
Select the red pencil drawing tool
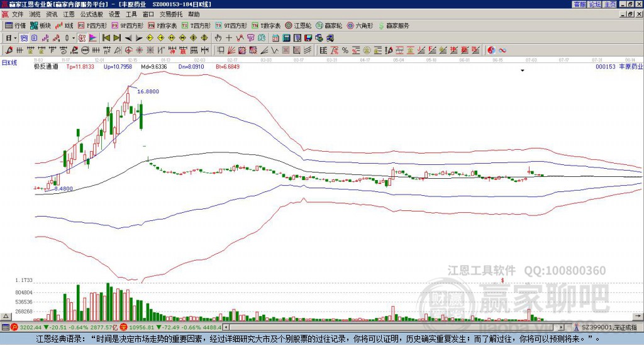[9, 50]
